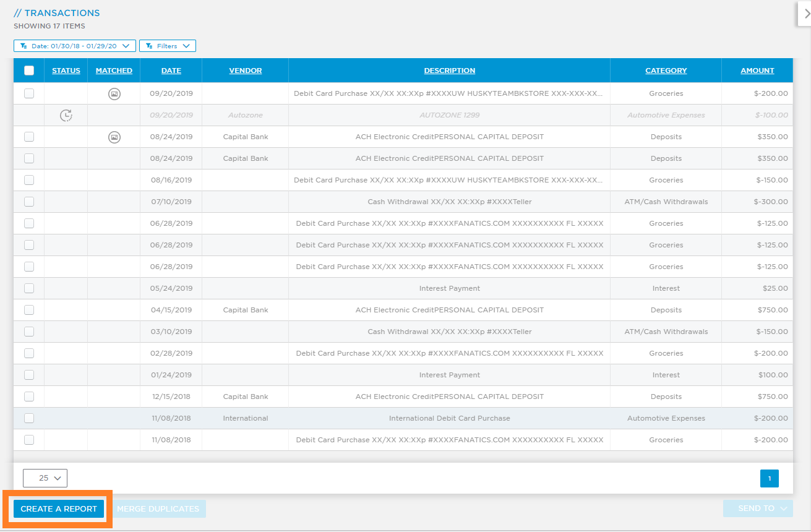This screenshot has width=811, height=532.
Task: Click the CREATE A REPORT button
Action: [x=58, y=508]
